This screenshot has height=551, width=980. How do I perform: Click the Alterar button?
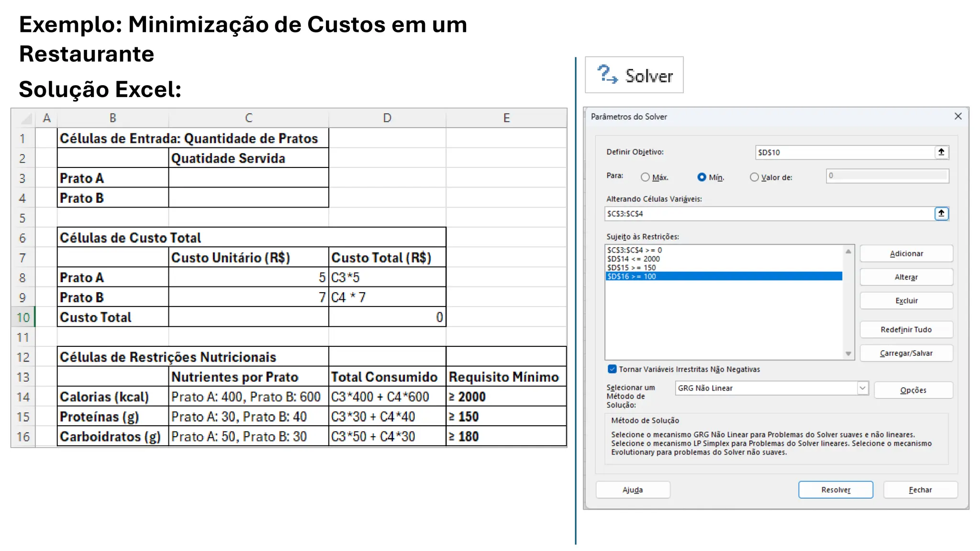[906, 277]
